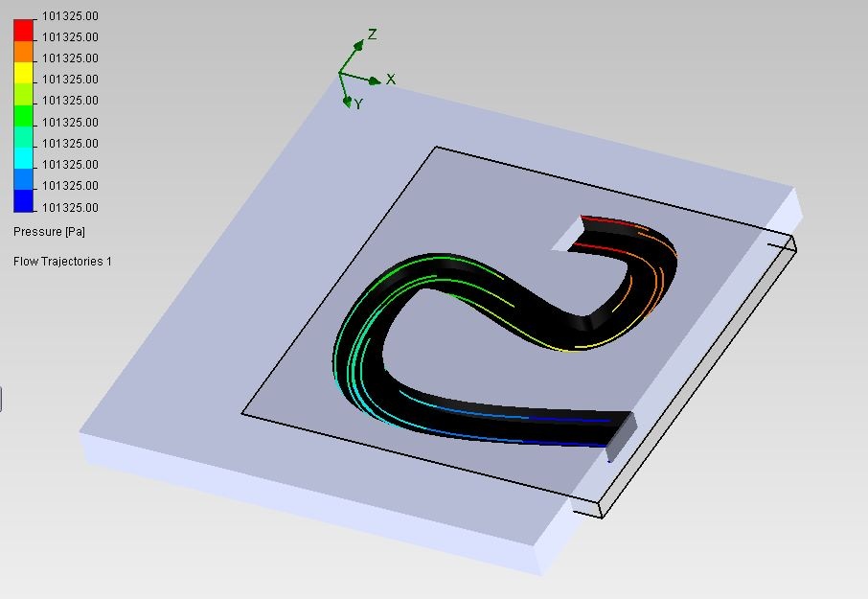
Task: Click the orange swatch in pressure legend
Action: pyautogui.click(x=23, y=52)
